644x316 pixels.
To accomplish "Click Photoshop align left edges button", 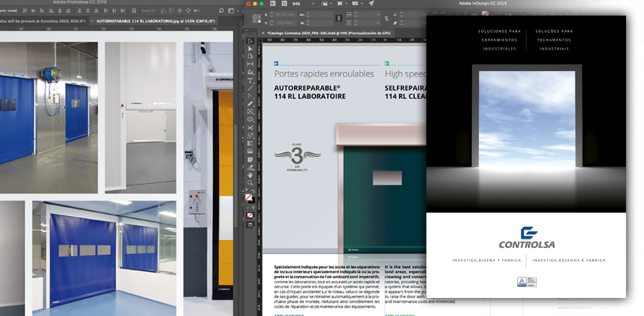I will [x=51, y=11].
